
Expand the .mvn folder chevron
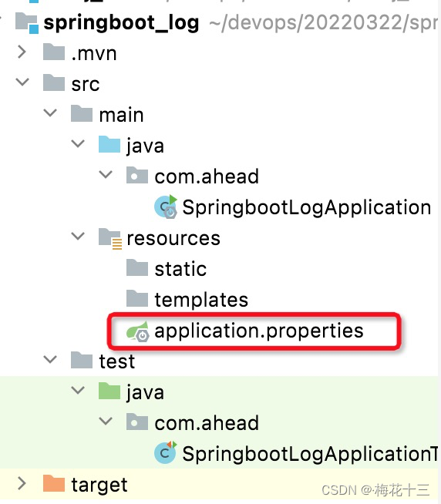click(x=22, y=52)
